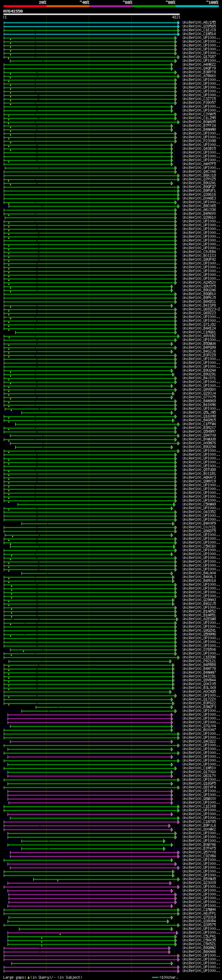Choose the UniRef100_C1LZM5 row label
This screenshot has width=222, height=980.
(x=199, y=118)
